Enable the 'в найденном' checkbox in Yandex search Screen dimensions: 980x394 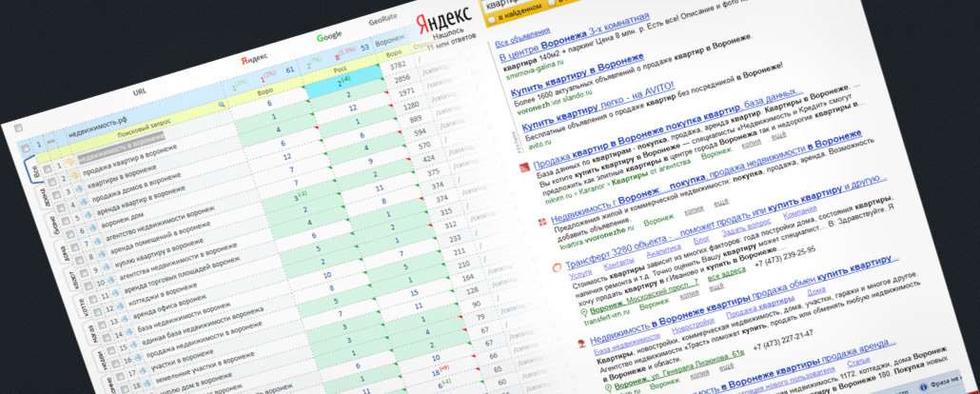492,21
